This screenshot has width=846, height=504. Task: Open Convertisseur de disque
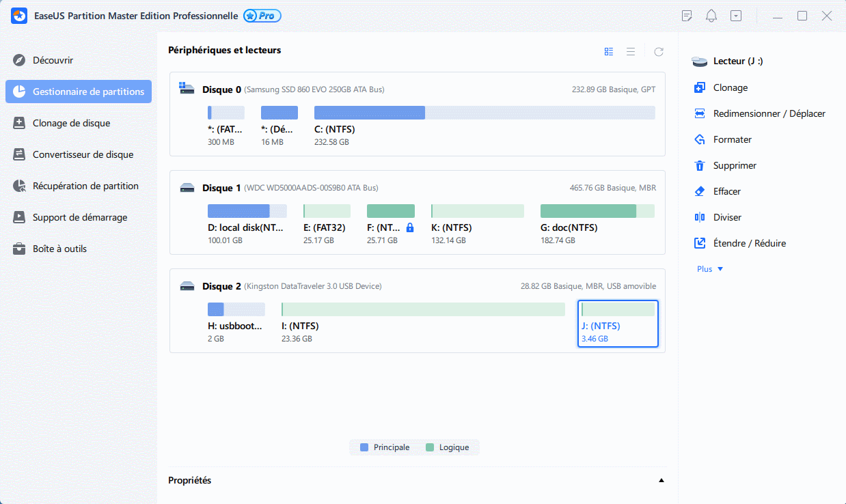coord(83,154)
